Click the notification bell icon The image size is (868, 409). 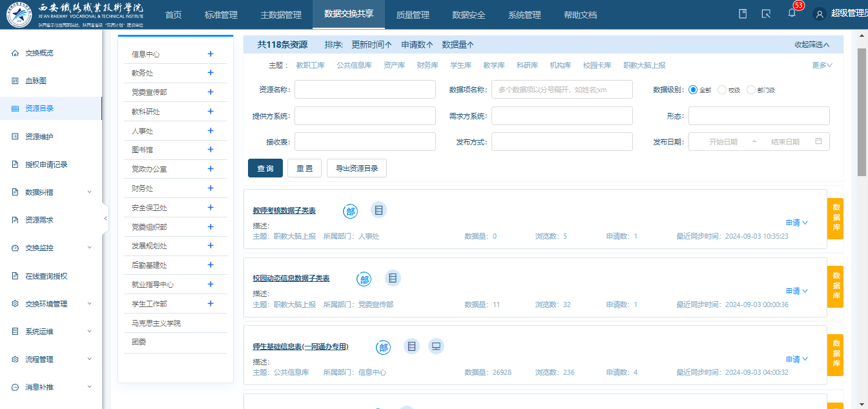pos(792,14)
